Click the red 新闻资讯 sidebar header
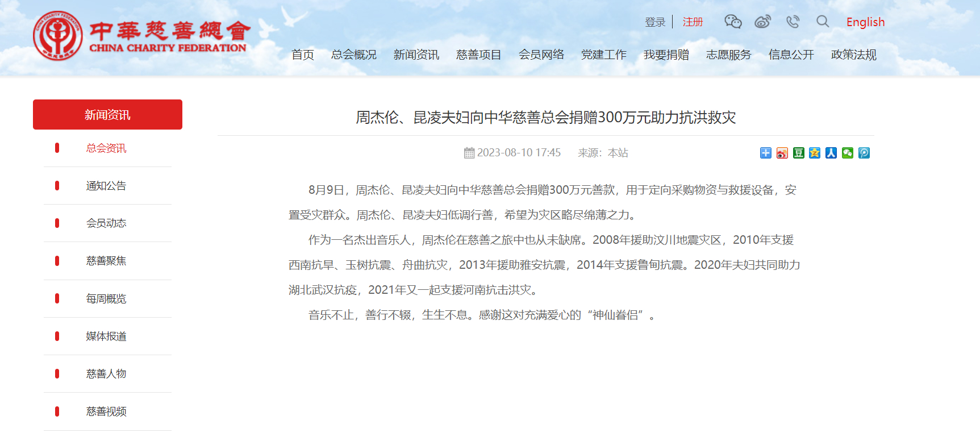Screen dimensions: 980x441 (x=107, y=115)
